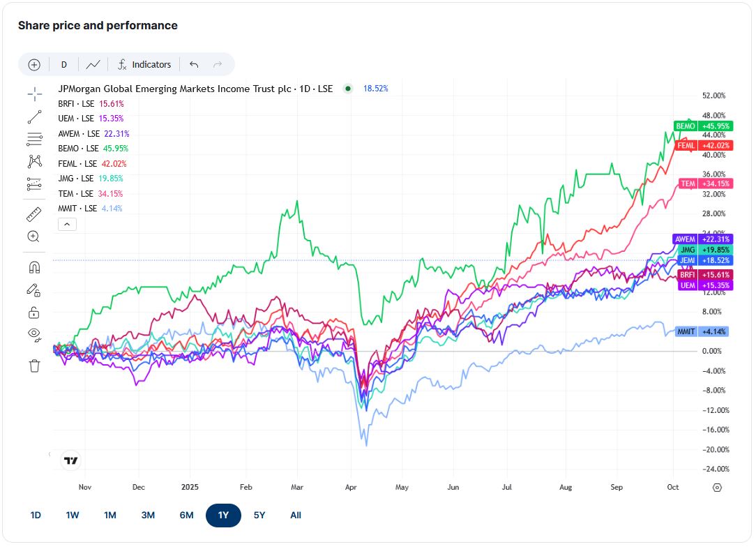This screenshot has height=549, width=756.
Task: Toggle stay in drawing mode pencil-lock
Action: point(33,290)
